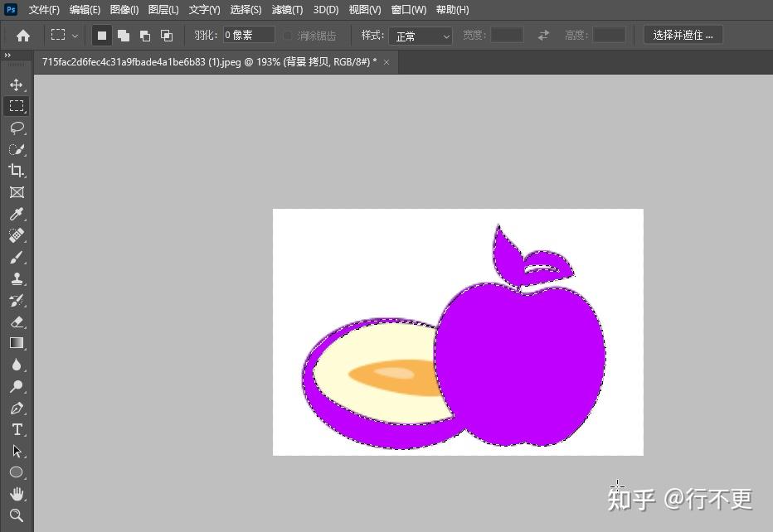Select the Eraser tool
773x532 pixels.
click(x=17, y=322)
